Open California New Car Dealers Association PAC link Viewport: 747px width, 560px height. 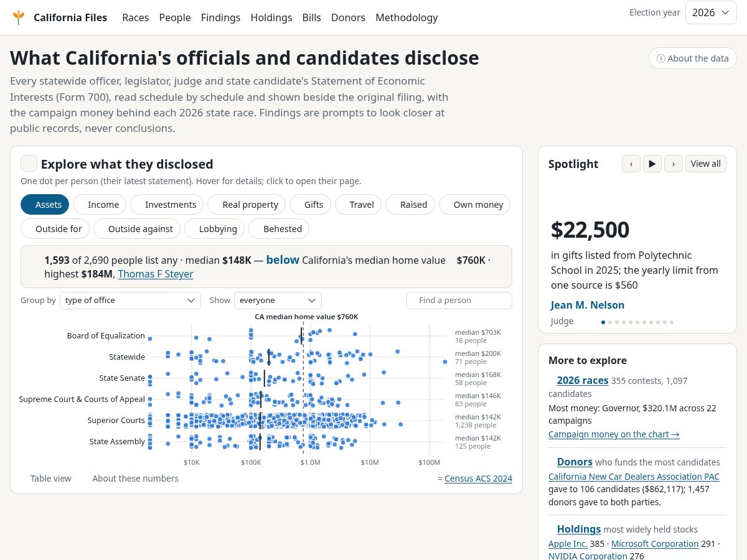point(634,477)
